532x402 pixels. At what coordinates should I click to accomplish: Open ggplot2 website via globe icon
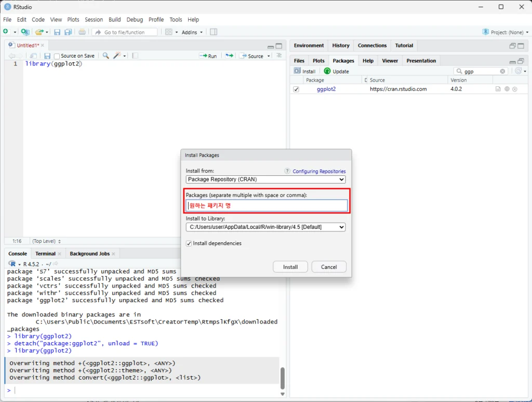click(x=507, y=89)
